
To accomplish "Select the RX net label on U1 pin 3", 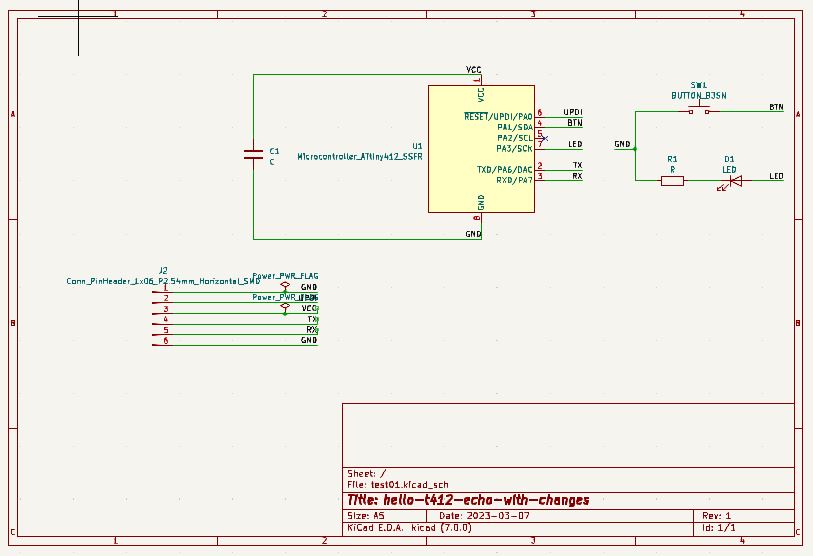I will pos(577,176).
